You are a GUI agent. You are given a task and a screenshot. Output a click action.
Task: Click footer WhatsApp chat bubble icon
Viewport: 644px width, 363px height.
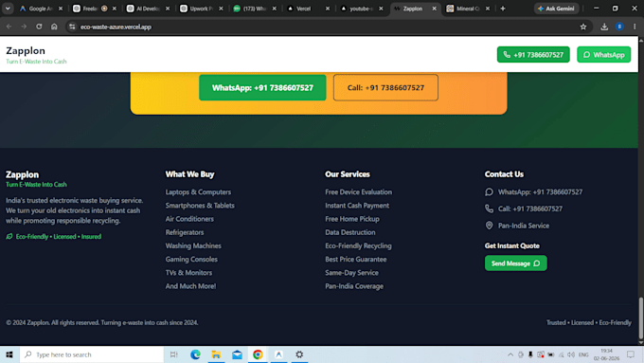(490, 192)
